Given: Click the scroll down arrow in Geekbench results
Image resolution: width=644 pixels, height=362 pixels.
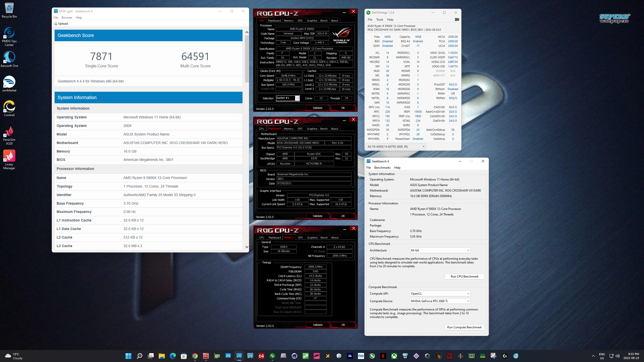Looking at the screenshot, I should (247, 247).
